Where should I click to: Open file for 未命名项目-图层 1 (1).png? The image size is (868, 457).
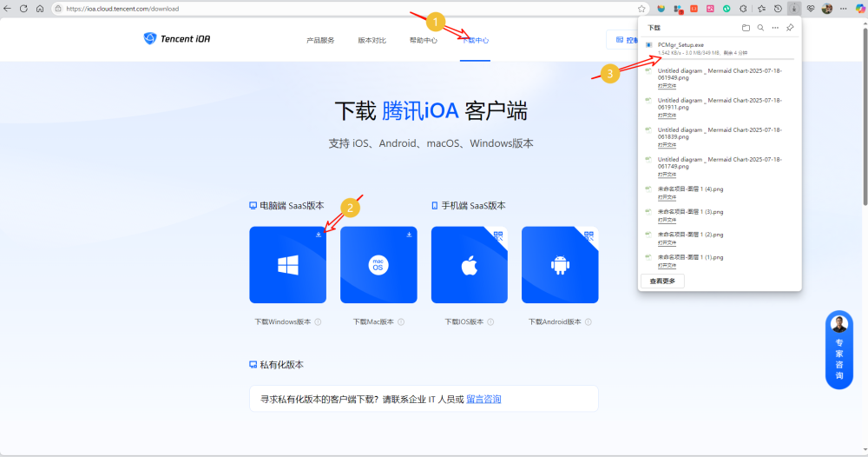(667, 265)
